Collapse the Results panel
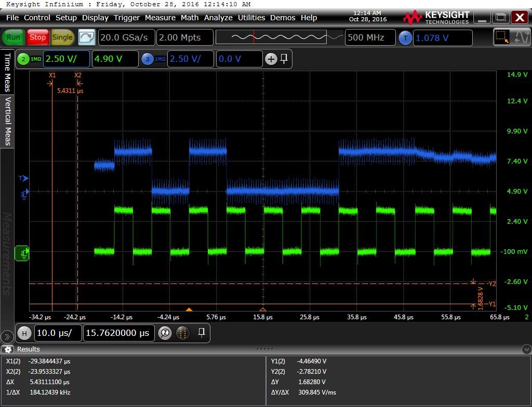532x407 pixels. point(526,349)
